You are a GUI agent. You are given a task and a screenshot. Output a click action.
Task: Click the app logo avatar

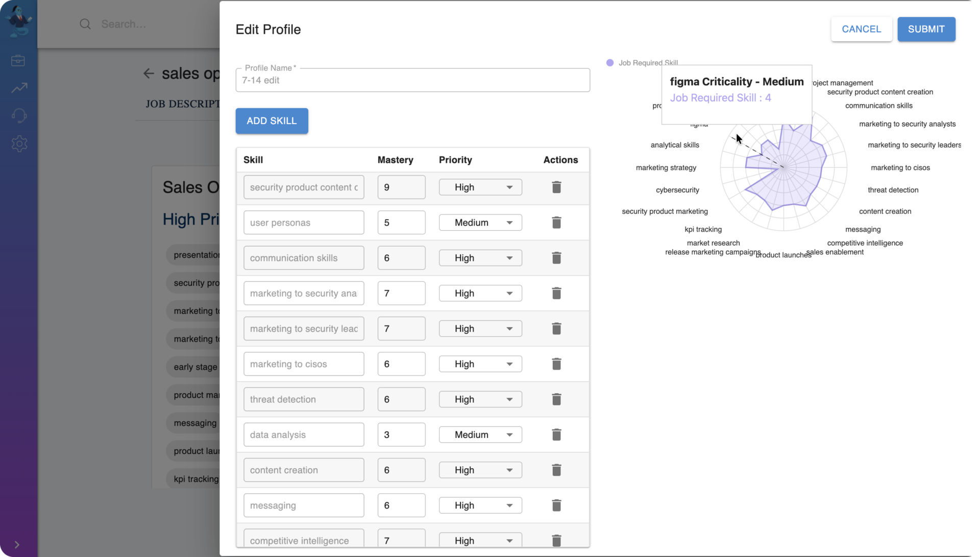pyautogui.click(x=19, y=21)
